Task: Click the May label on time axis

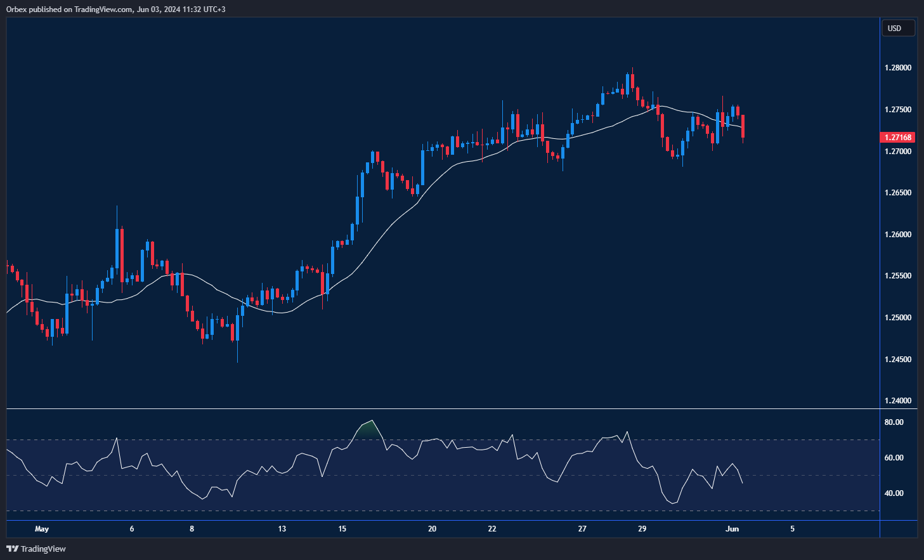Action: (42, 529)
